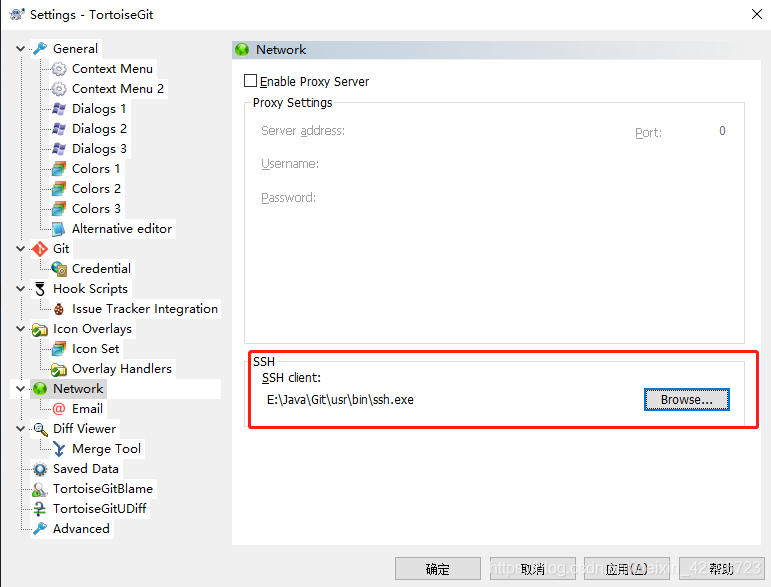The width and height of the screenshot is (771, 587).
Task: Confirm settings with the 确定 button
Action: pyautogui.click(x=438, y=569)
